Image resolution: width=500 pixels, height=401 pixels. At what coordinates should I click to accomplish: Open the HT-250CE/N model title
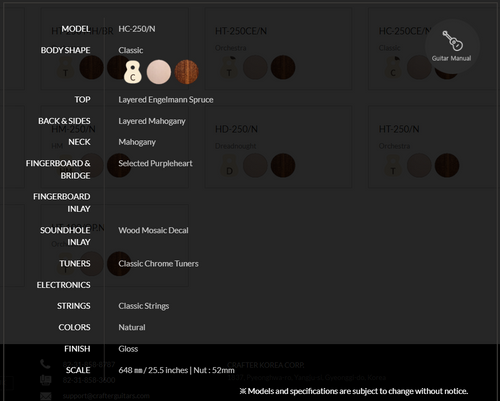(241, 31)
